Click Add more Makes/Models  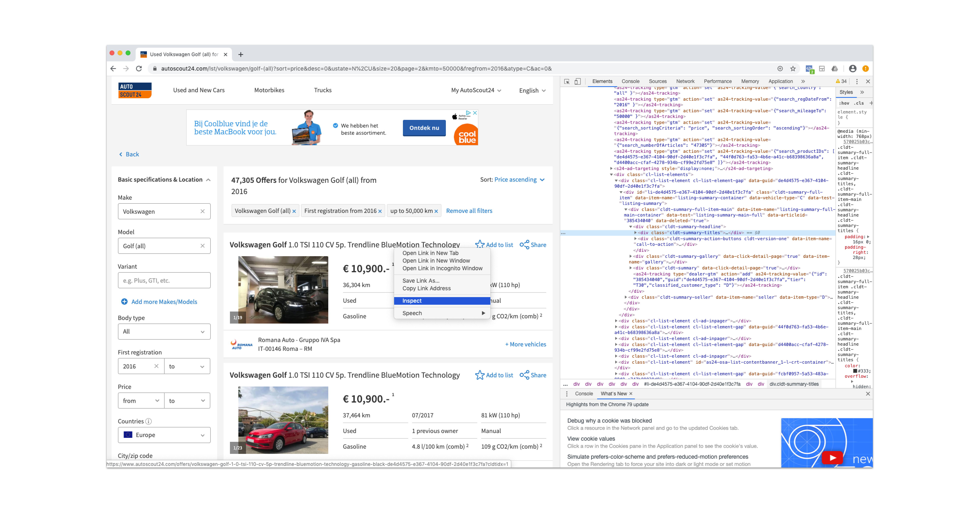(159, 302)
